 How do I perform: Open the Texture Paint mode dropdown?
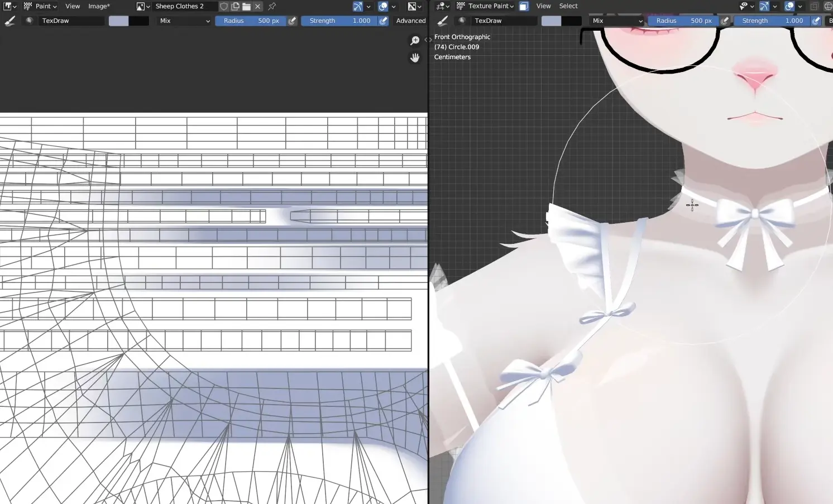point(485,6)
